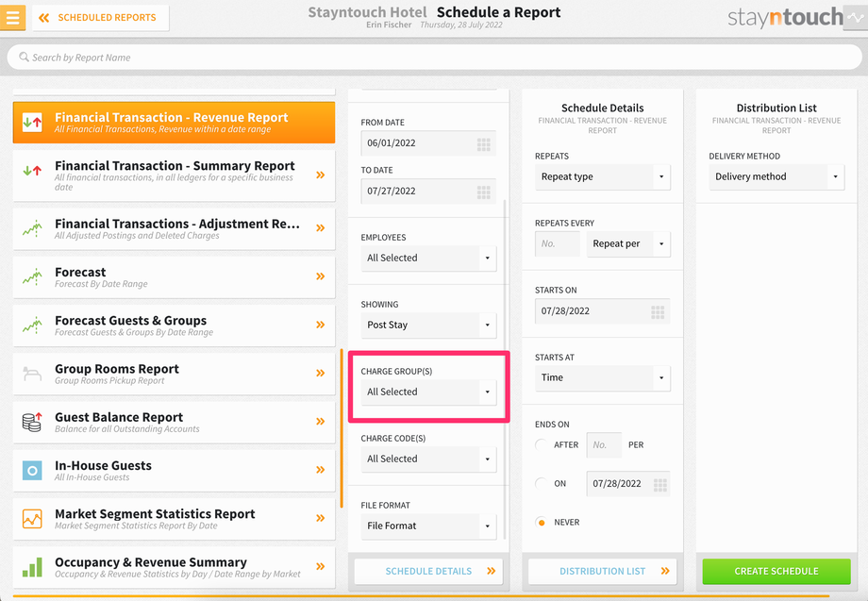Open the Showing Post Stay dropdown
The image size is (868, 601).
(428, 325)
